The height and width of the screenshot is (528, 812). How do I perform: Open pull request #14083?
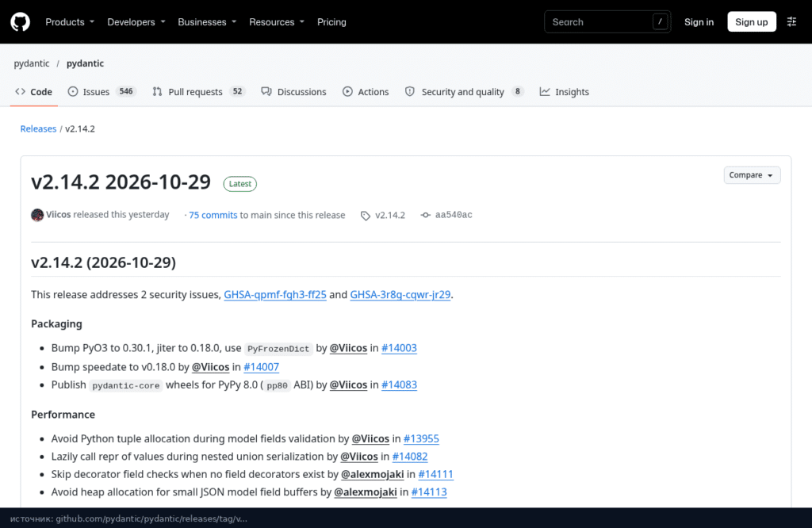(399, 385)
